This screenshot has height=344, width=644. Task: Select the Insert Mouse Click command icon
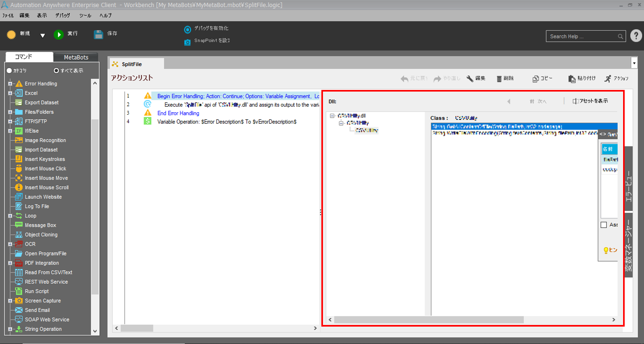click(19, 169)
